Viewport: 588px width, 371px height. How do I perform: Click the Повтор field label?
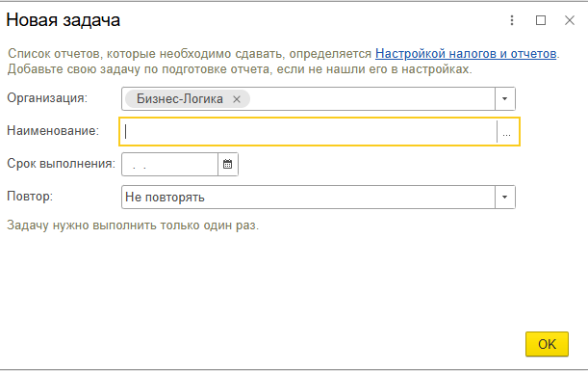pyautogui.click(x=30, y=197)
